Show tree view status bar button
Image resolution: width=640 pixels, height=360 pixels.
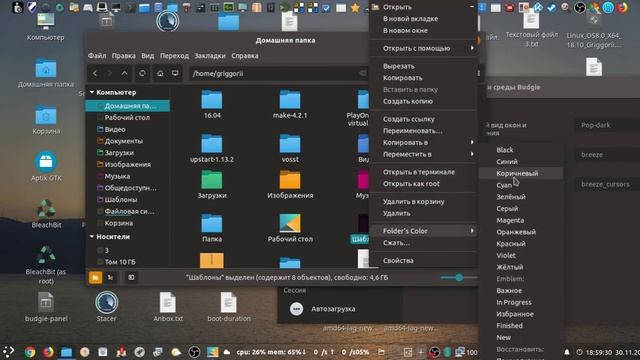(110, 278)
